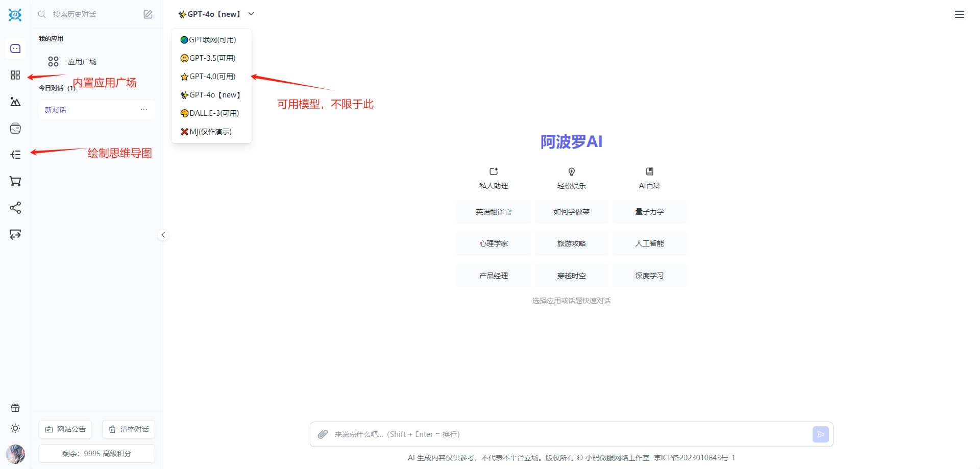Click the search history magnifier icon

tap(42, 14)
